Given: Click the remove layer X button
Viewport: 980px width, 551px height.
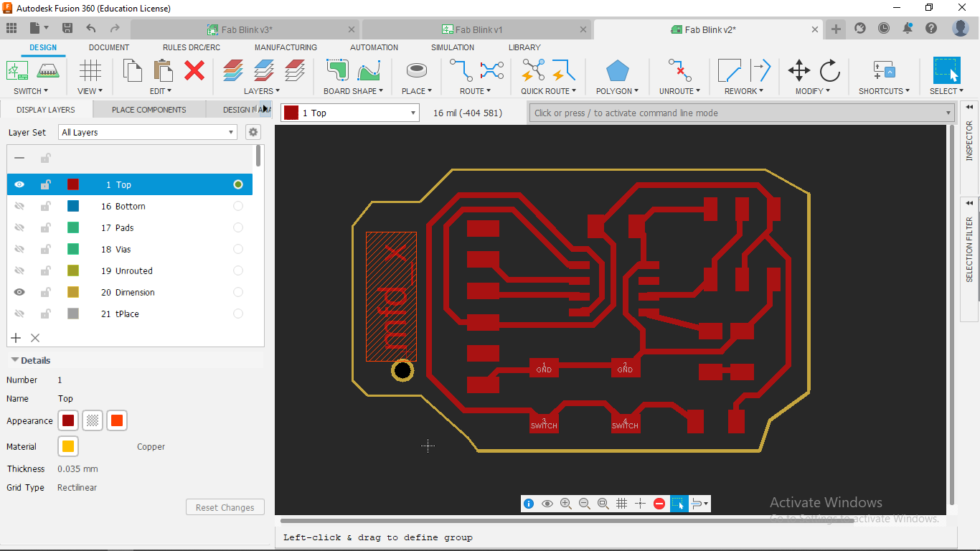Looking at the screenshot, I should tap(34, 337).
